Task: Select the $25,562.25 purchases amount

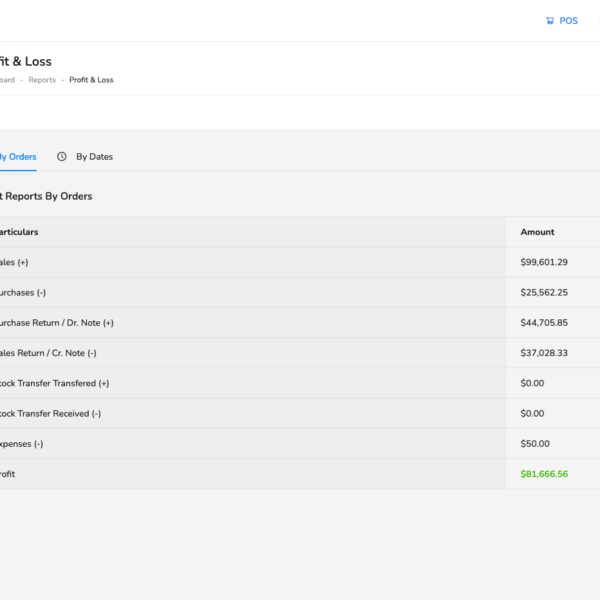Action: tap(544, 292)
